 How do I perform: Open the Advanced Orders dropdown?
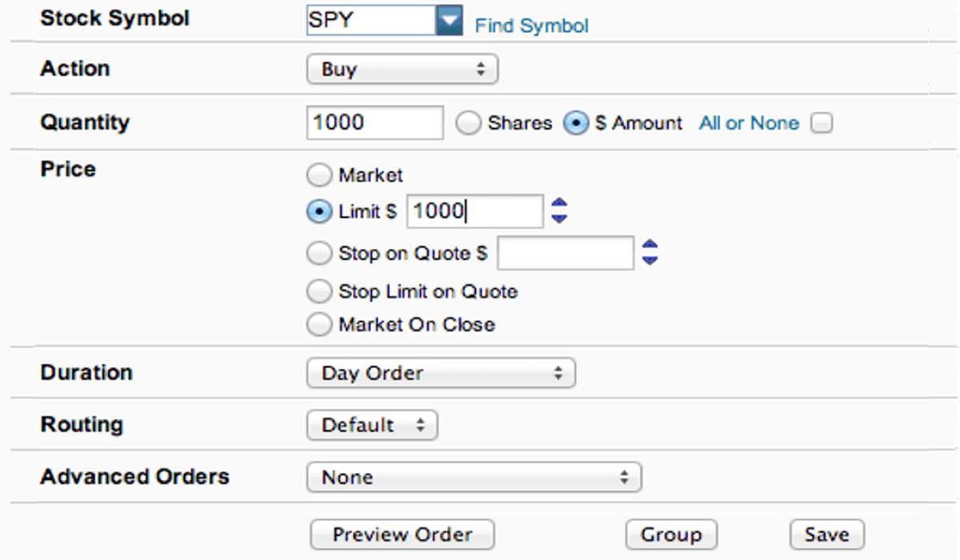pos(474,477)
